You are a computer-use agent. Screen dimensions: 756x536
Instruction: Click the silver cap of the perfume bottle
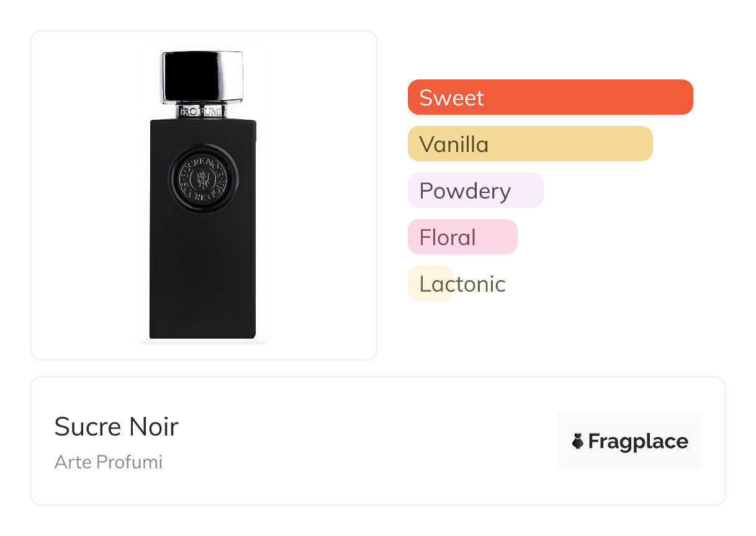(x=202, y=77)
